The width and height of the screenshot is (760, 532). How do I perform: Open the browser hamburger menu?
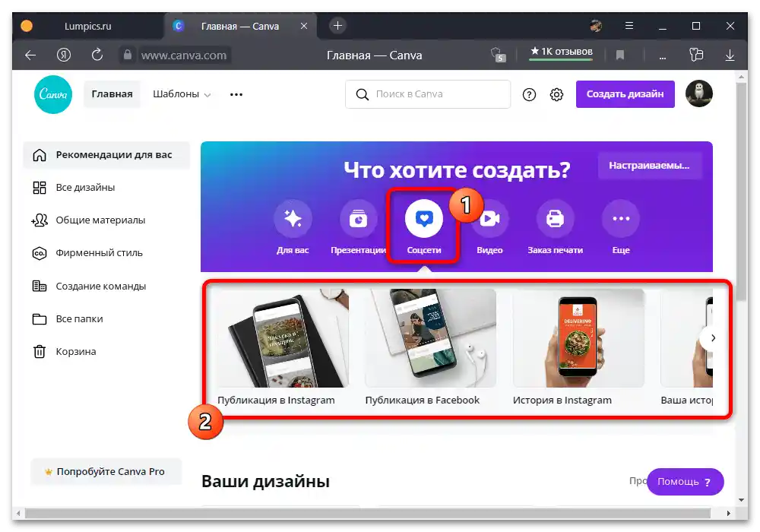[x=629, y=26]
